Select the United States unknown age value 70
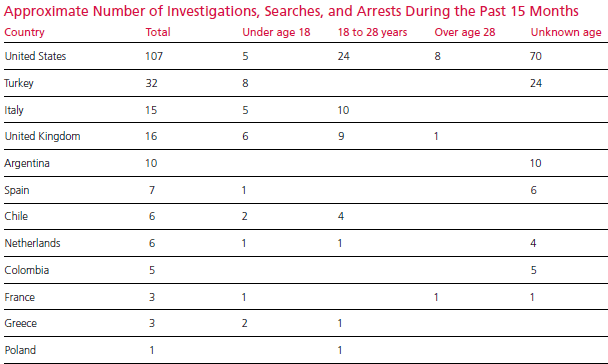The height and width of the screenshot is (364, 608). click(535, 56)
